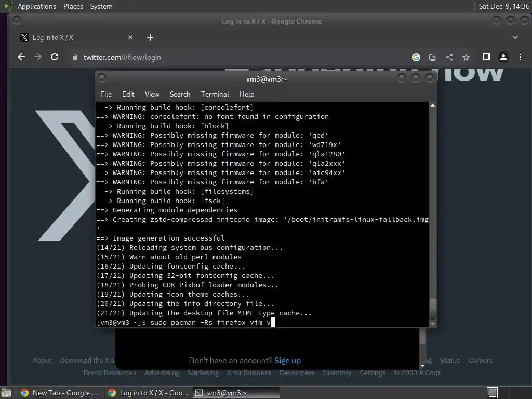Open the terminal Search menu
This screenshot has height=399, width=532.
pyautogui.click(x=180, y=94)
